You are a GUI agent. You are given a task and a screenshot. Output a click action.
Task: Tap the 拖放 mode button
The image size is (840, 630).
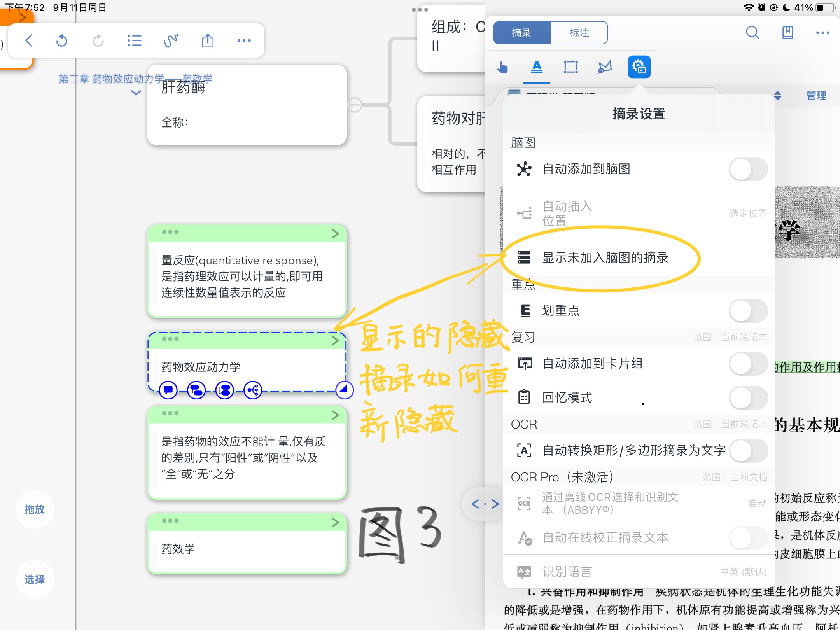[x=35, y=509]
